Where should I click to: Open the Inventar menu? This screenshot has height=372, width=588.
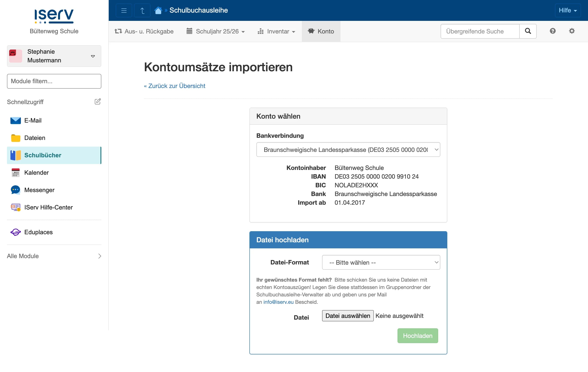(x=276, y=31)
